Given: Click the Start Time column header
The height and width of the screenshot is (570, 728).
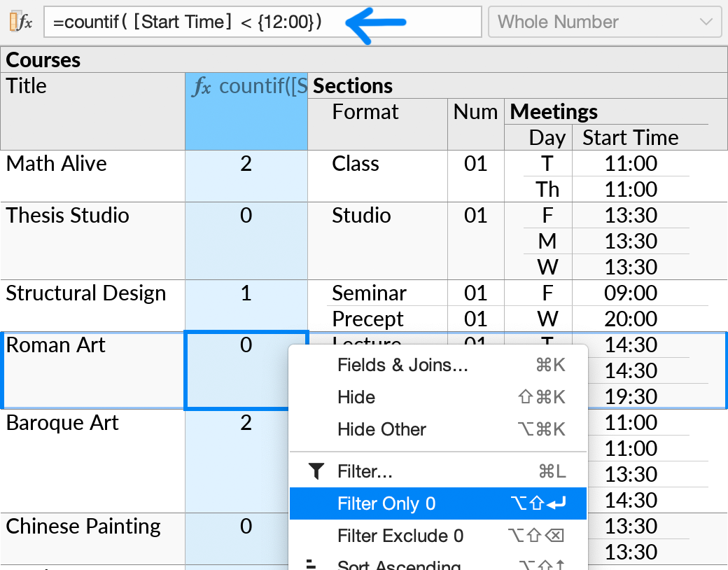Looking at the screenshot, I should click(629, 137).
